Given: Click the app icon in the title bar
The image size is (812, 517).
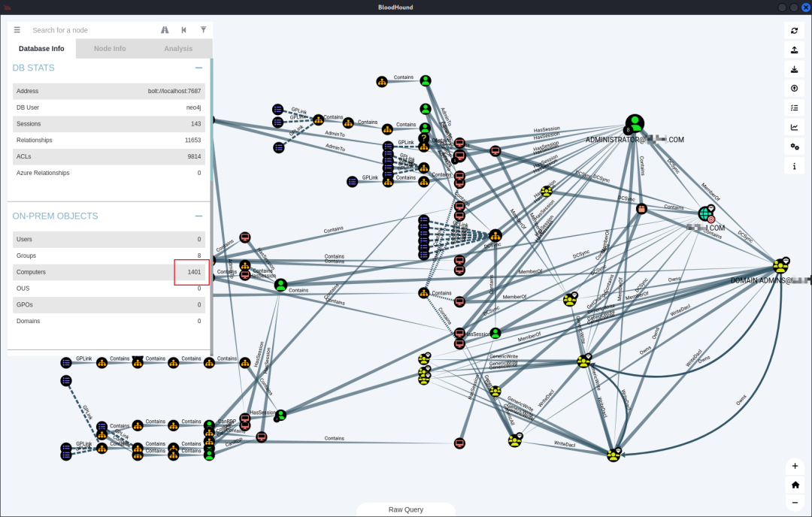Looking at the screenshot, I should coord(7,8).
